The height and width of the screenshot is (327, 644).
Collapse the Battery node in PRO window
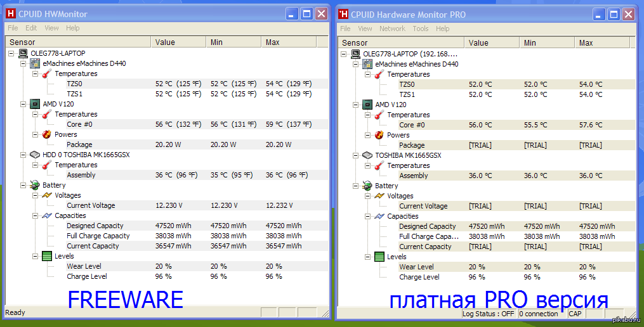click(x=355, y=186)
